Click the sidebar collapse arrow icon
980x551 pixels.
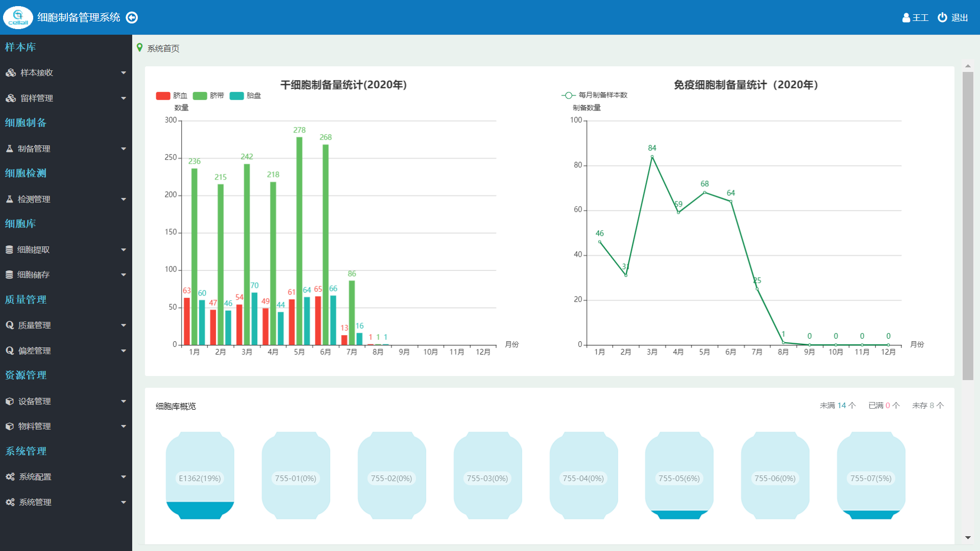(132, 18)
